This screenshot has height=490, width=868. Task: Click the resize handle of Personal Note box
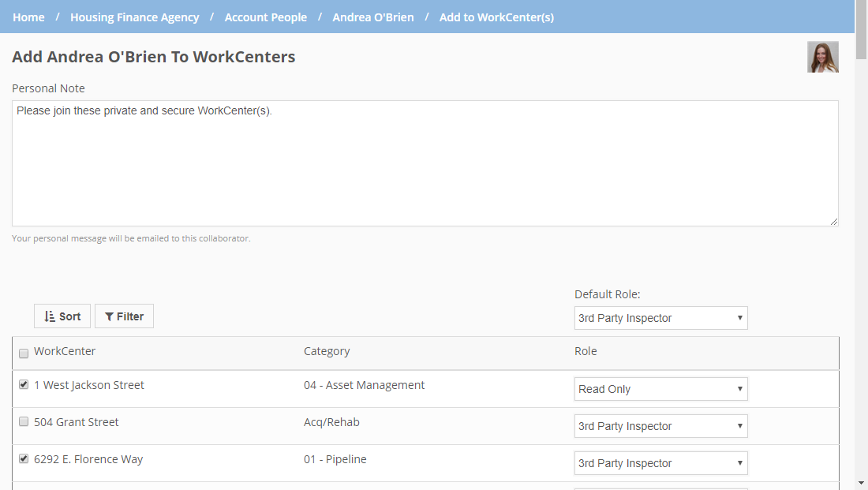833,222
